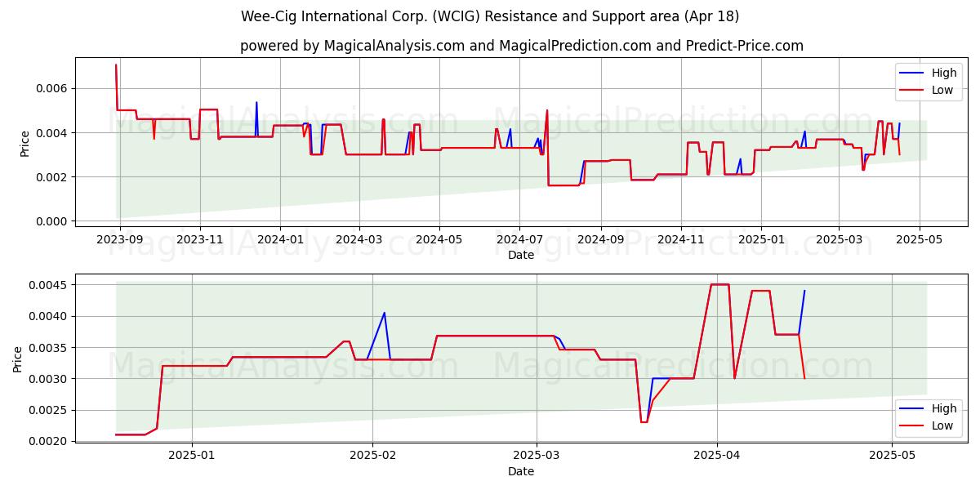Click the 'Date' x-axis label of bottom chart
The height and width of the screenshot is (490, 980).
(521, 471)
